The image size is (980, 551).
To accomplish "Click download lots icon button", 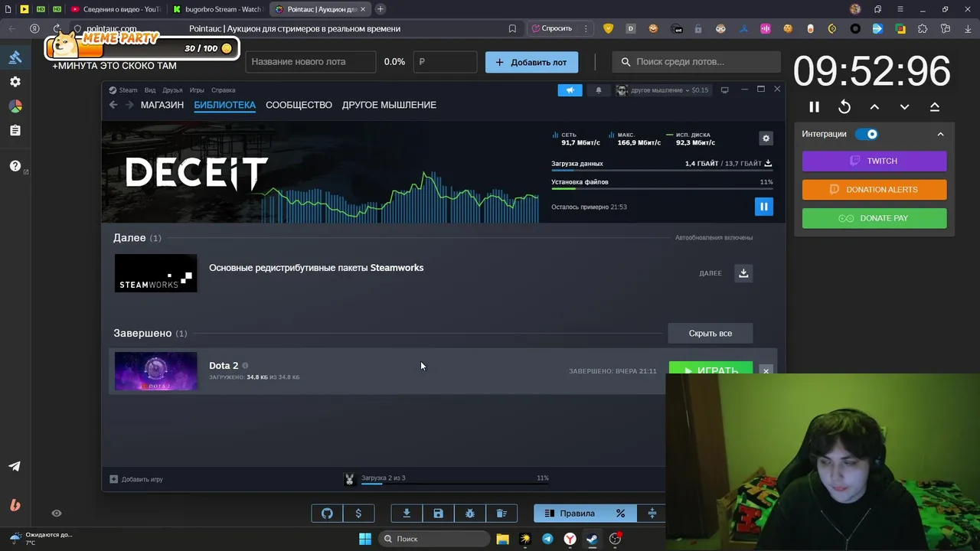I will click(407, 514).
